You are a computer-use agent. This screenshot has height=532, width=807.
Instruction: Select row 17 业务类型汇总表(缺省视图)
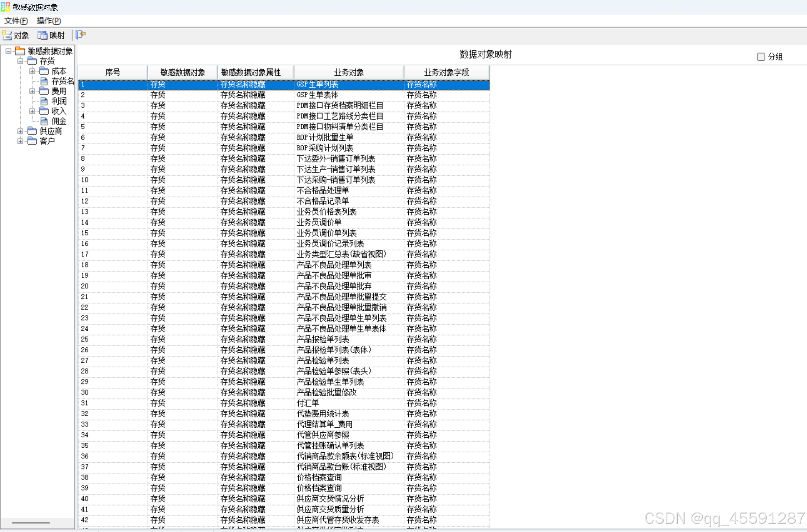point(341,254)
